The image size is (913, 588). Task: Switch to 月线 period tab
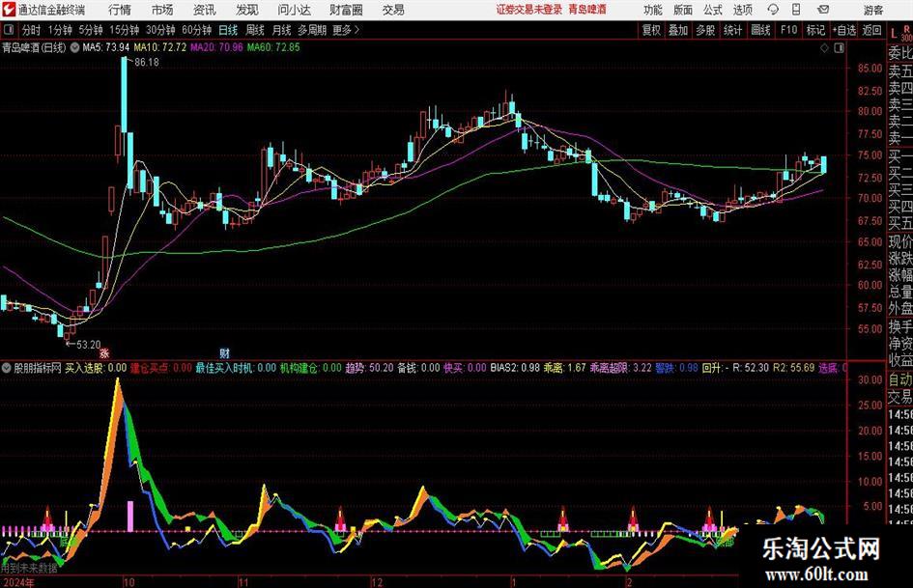[282, 30]
